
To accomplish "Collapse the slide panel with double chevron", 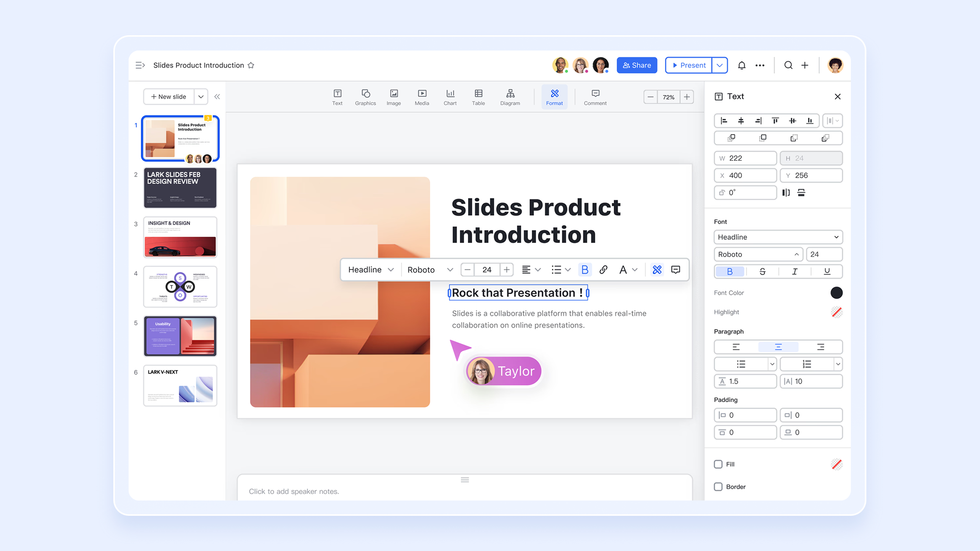I will (217, 96).
